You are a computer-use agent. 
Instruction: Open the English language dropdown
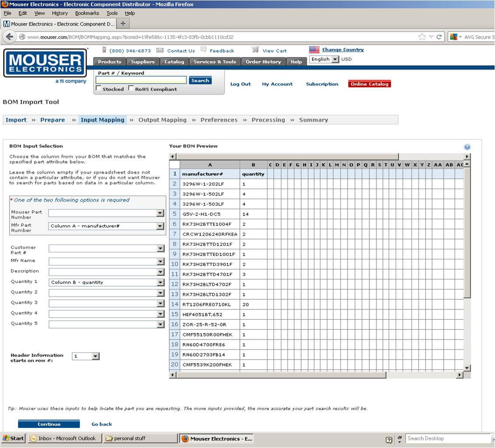tap(335, 59)
